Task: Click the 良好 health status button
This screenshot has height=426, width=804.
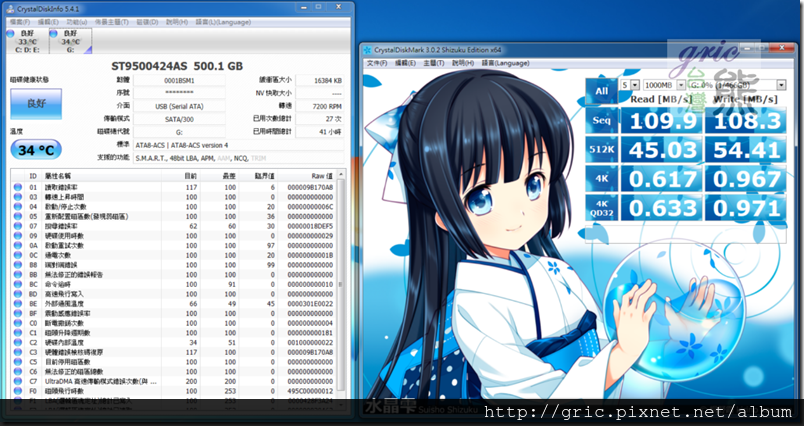Action: click(36, 104)
